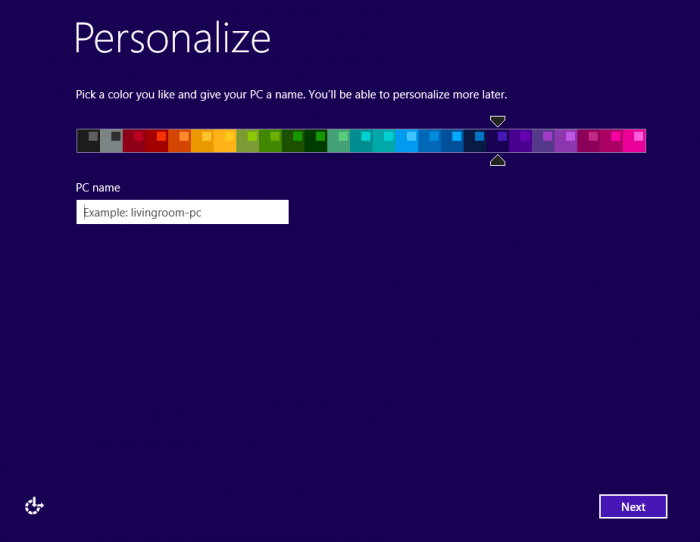
Task: Pick the navy swatch left of selected indigo
Action: coord(475,141)
